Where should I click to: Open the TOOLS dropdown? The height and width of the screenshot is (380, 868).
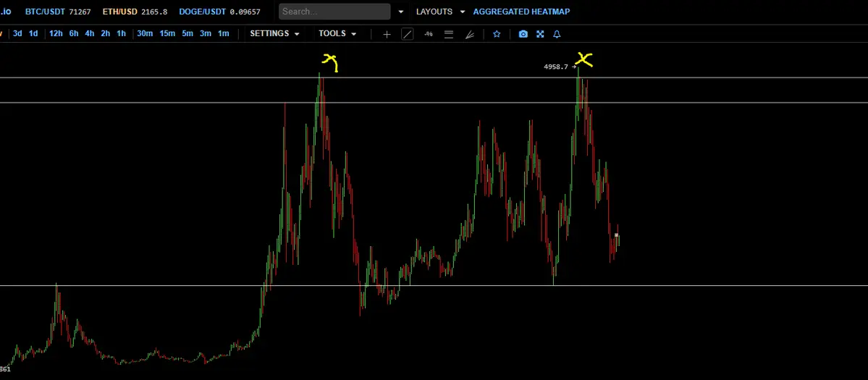point(337,34)
